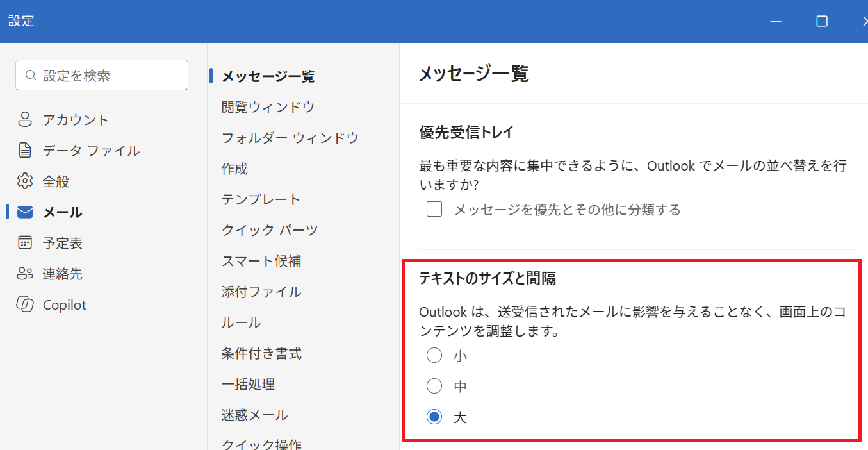Click the 優先受信トレイ heading

coord(466,133)
